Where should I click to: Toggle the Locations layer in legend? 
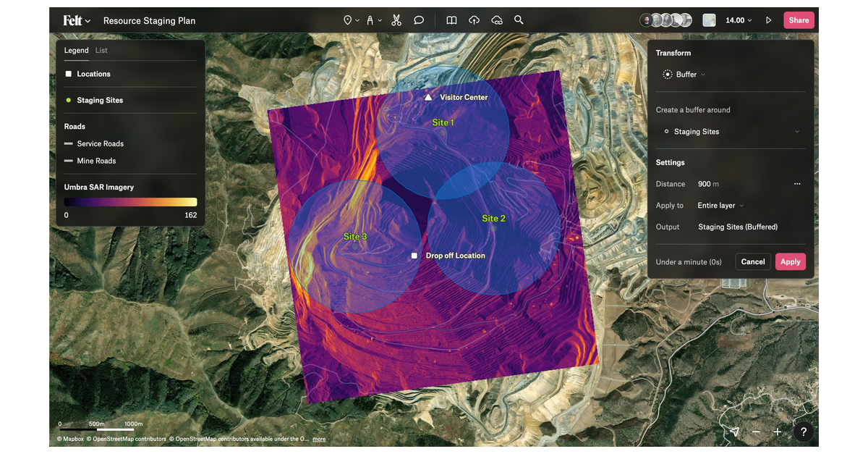click(x=69, y=74)
